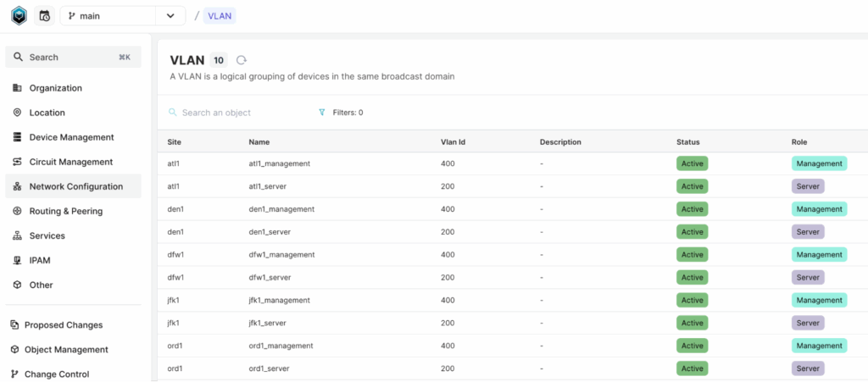Sort by the Vlan Id column header

[x=453, y=142]
